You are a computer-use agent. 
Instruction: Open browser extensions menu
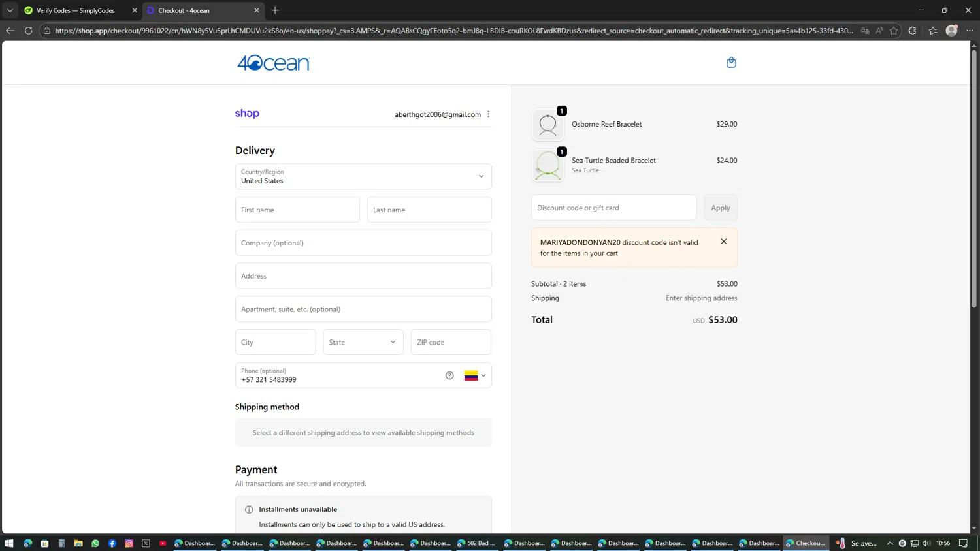click(x=913, y=31)
